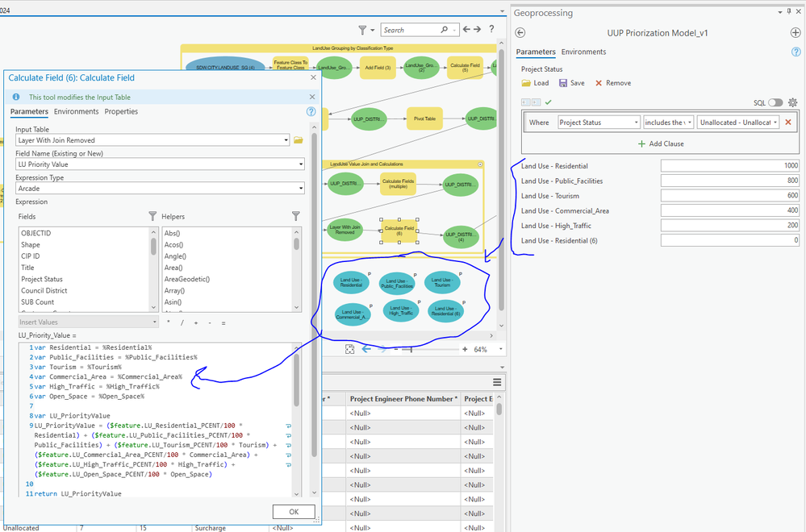The height and width of the screenshot is (532, 806).
Task: Select Parameters tab in Geoprocessing pane
Action: [536, 52]
